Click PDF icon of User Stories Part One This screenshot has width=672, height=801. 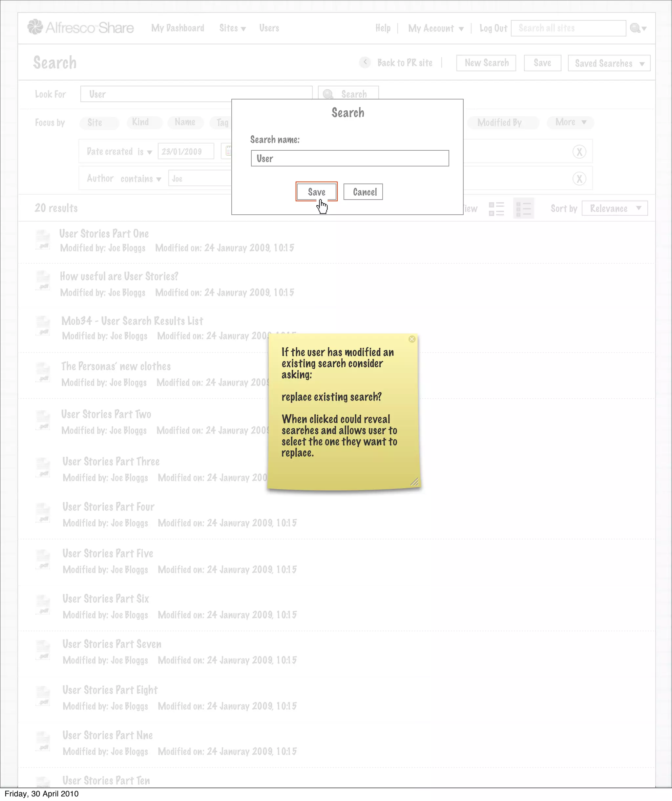point(43,240)
